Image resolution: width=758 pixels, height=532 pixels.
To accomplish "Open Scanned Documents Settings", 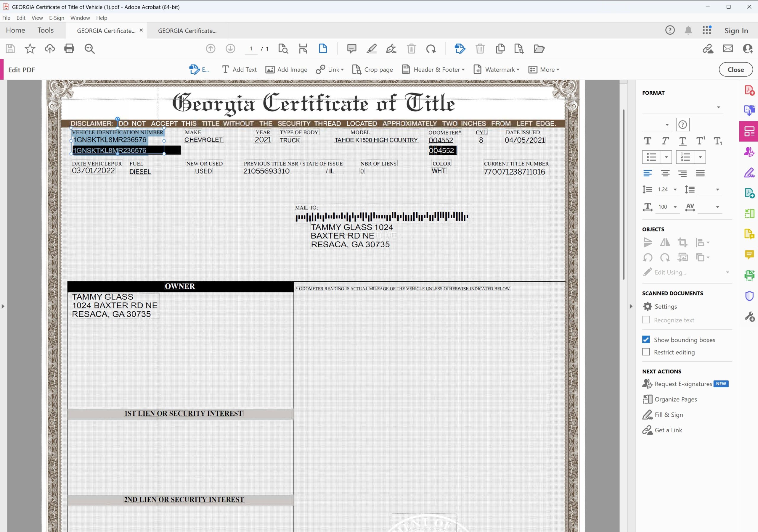I will (660, 307).
